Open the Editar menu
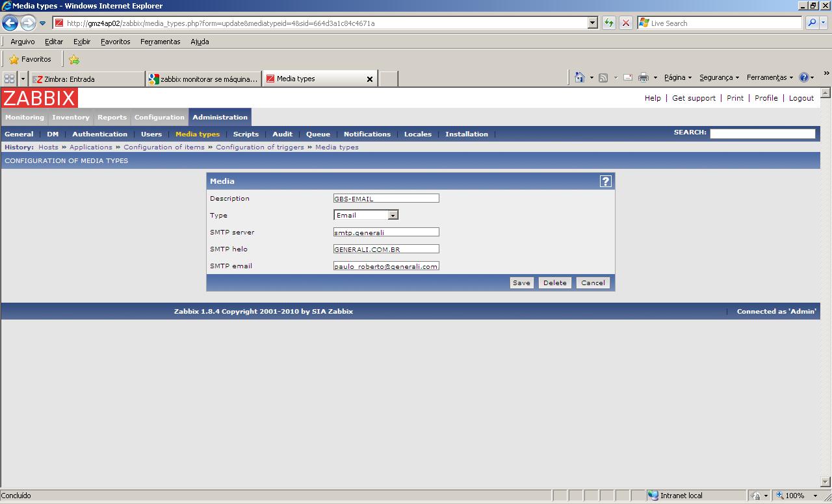 coord(54,42)
